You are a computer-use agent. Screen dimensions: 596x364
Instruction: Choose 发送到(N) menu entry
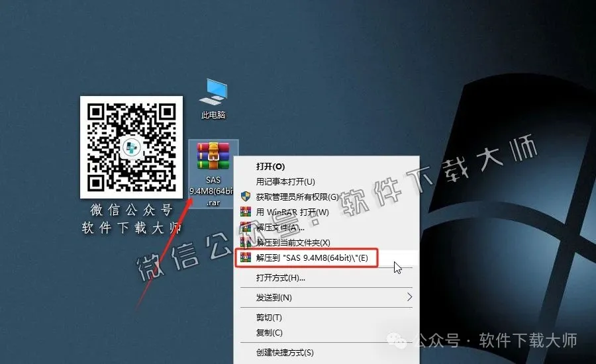coord(326,298)
